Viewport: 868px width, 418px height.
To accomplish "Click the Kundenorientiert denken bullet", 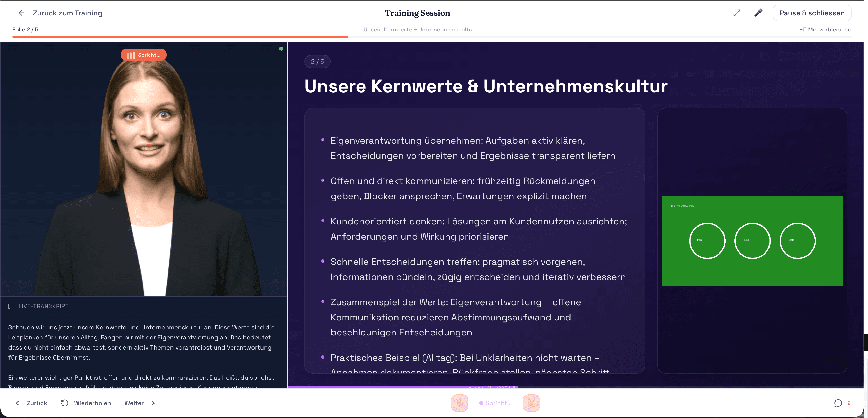I will (478, 229).
